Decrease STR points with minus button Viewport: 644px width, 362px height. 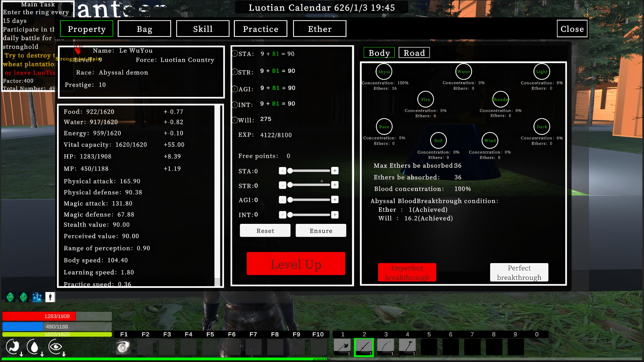coord(282,185)
